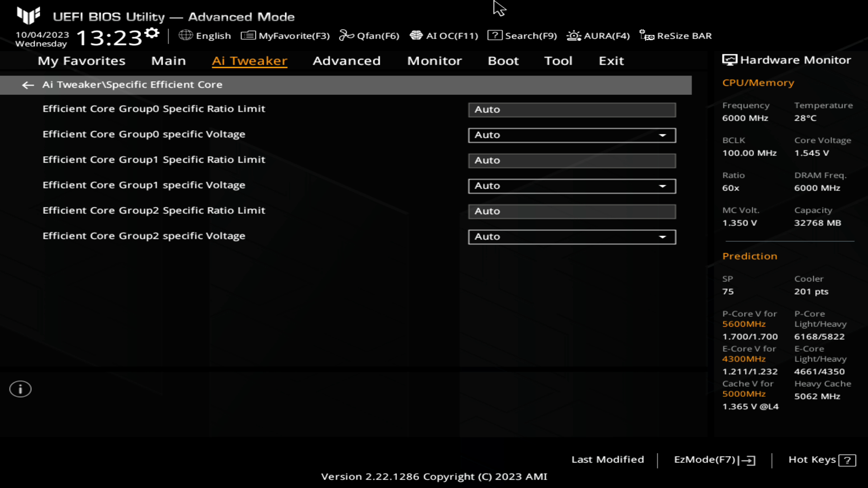Select Efficient Core Group0 Ratio Limit field
Viewport: 868px width, 488px height.
tap(571, 109)
